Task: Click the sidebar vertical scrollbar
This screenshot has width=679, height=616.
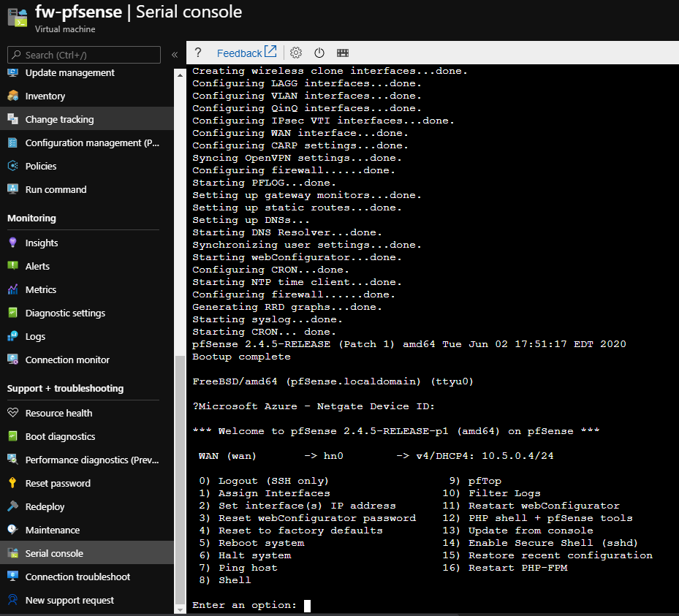Action: pos(180,475)
